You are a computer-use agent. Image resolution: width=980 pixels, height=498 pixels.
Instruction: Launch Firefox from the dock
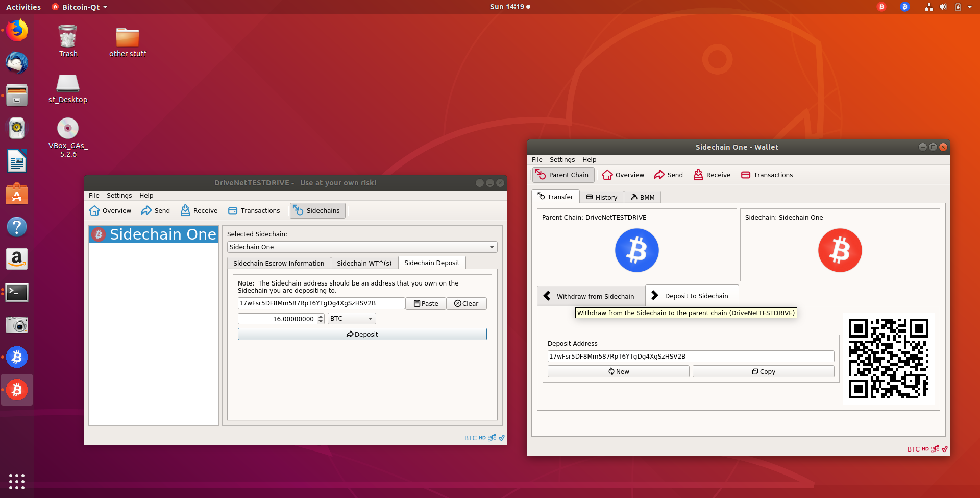tap(17, 31)
